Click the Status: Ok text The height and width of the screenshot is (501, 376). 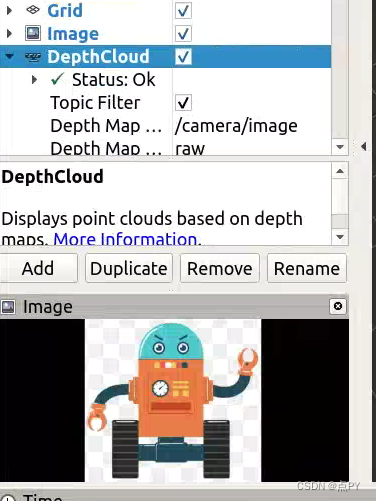(114, 80)
